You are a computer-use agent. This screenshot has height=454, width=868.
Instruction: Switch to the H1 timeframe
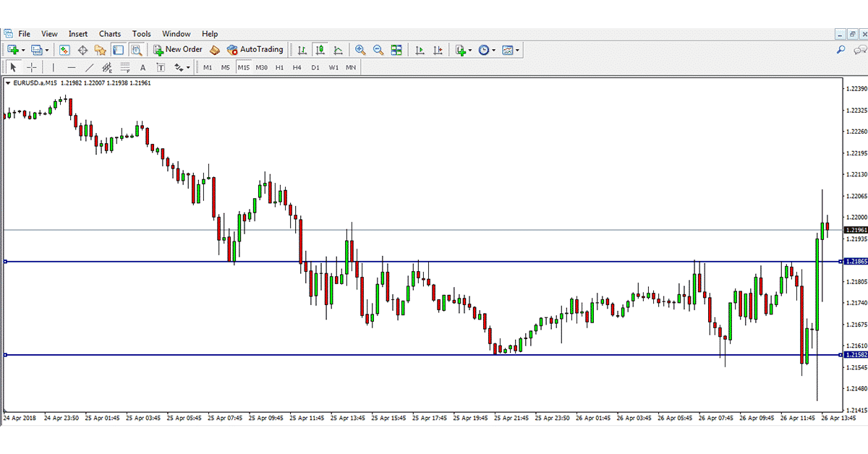click(278, 67)
